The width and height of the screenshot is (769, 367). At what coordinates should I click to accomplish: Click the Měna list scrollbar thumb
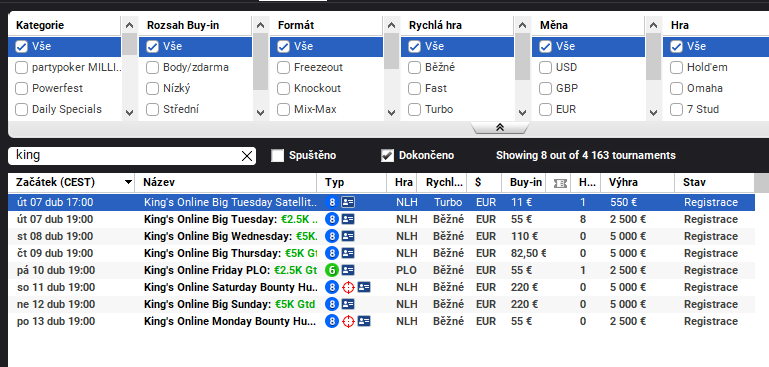coord(653,56)
